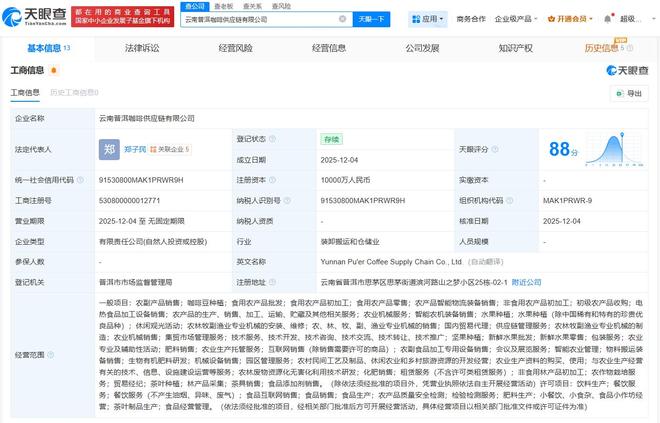The image size is (660, 423).
Task: Select the 查公司 search tab
Action: click(x=195, y=6)
